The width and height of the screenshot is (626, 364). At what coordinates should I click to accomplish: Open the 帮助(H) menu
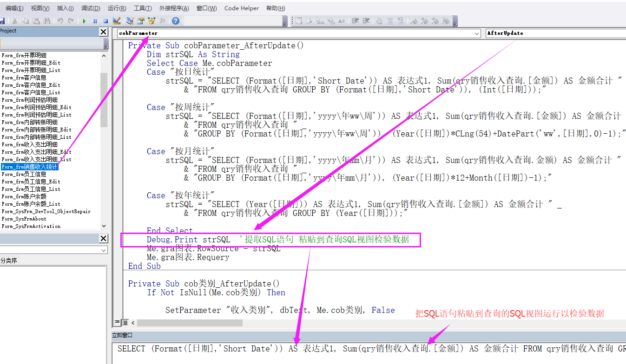tap(276, 8)
